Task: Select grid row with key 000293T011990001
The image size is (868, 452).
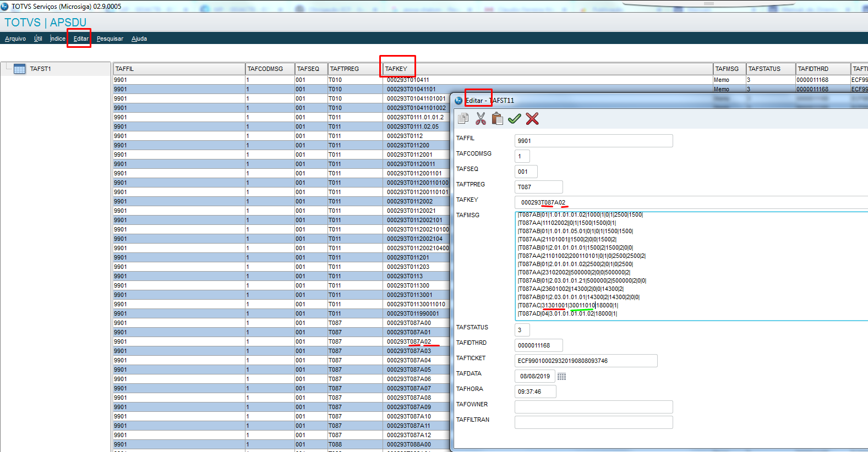Action: (281, 313)
